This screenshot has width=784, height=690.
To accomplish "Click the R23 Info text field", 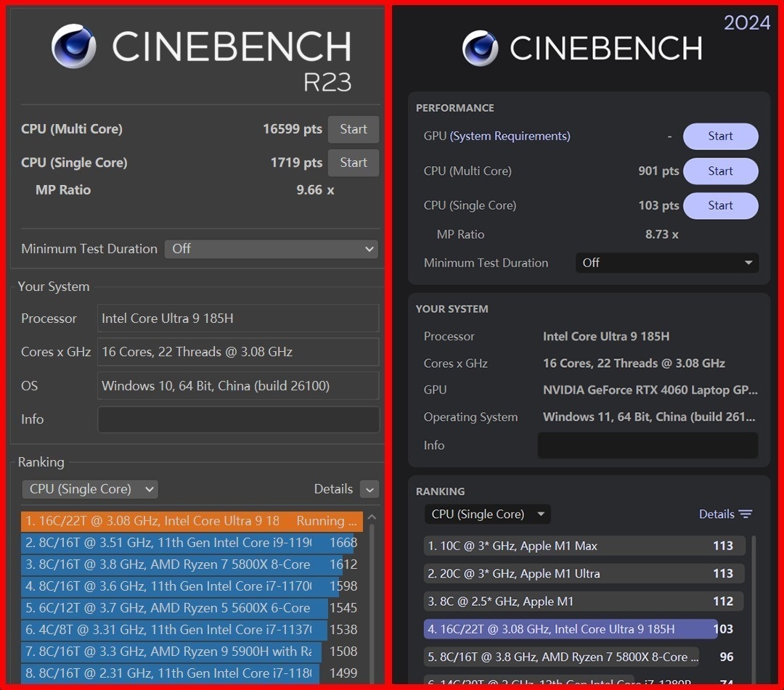I will click(238, 419).
